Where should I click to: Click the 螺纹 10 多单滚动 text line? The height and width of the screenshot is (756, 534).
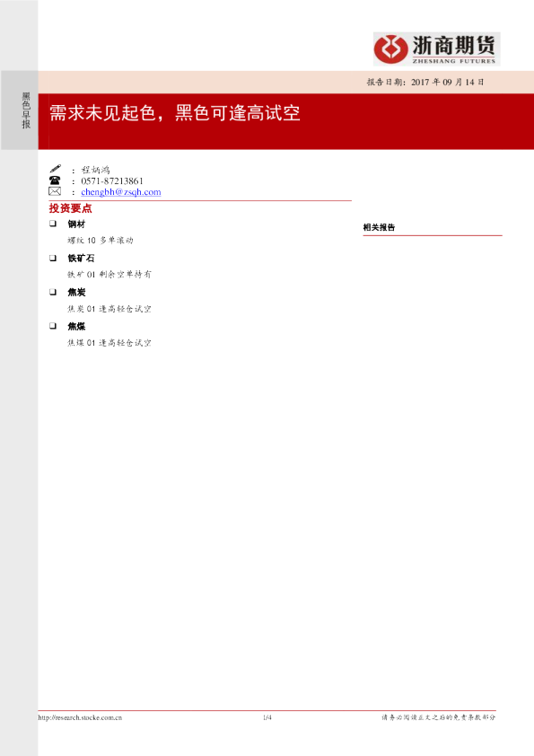point(101,240)
